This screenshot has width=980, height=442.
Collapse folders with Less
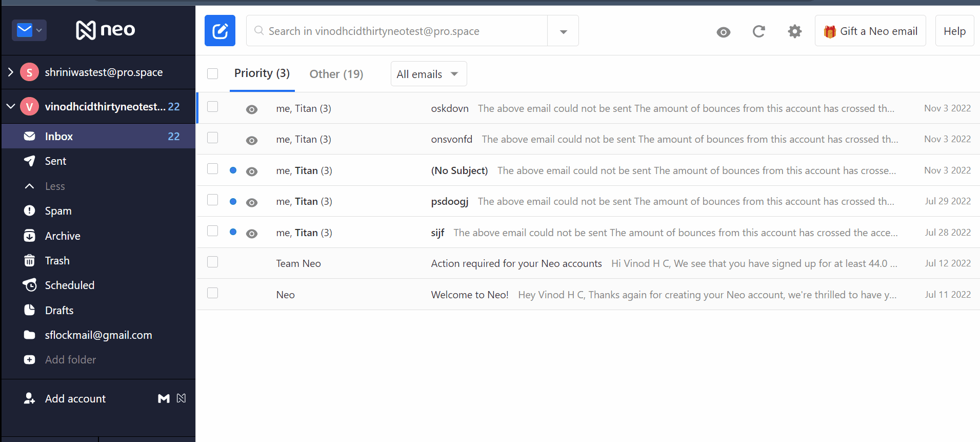pyautogui.click(x=54, y=186)
